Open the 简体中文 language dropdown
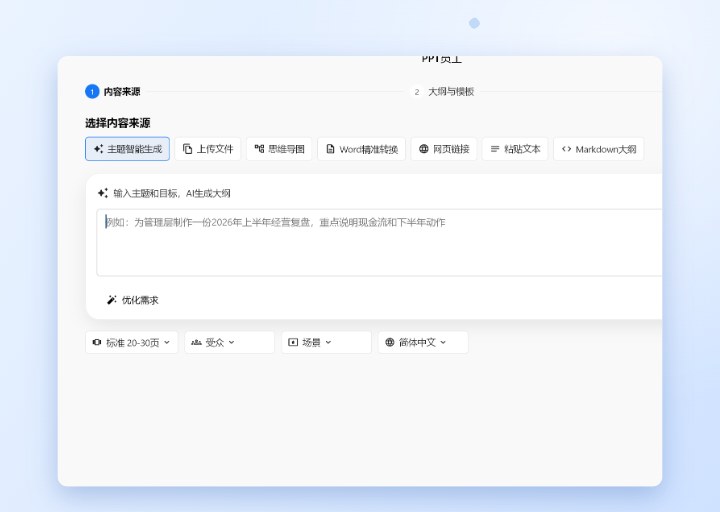The height and width of the screenshot is (512, 720). coord(423,343)
